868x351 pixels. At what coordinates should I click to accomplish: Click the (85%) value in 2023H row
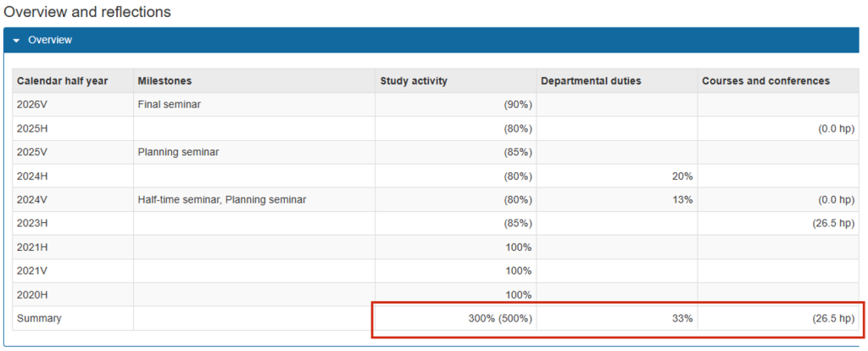tap(518, 224)
